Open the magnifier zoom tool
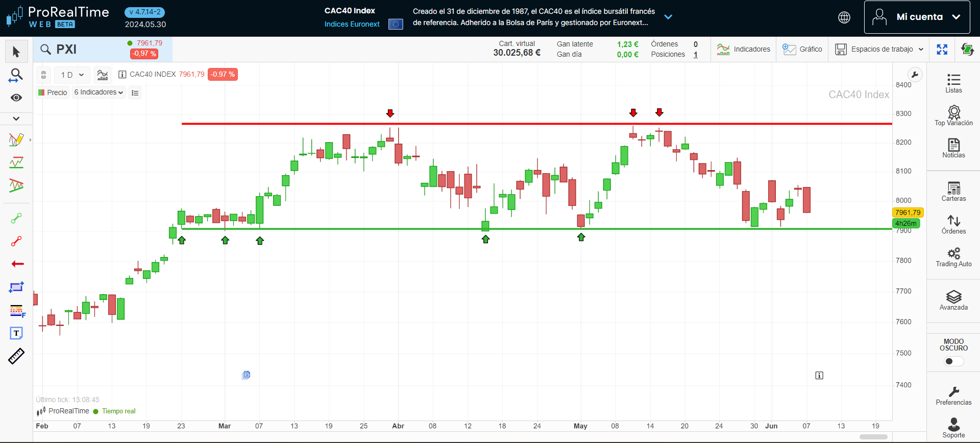Screen dimensions: 980x443 tap(16, 75)
